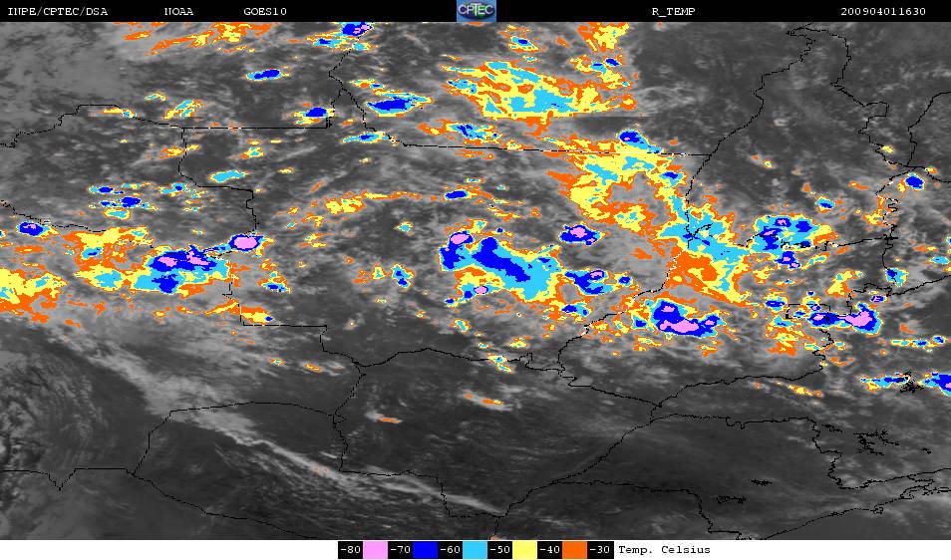The height and width of the screenshot is (560, 951).
Task: Click the -60 legend value
Action: (x=450, y=550)
